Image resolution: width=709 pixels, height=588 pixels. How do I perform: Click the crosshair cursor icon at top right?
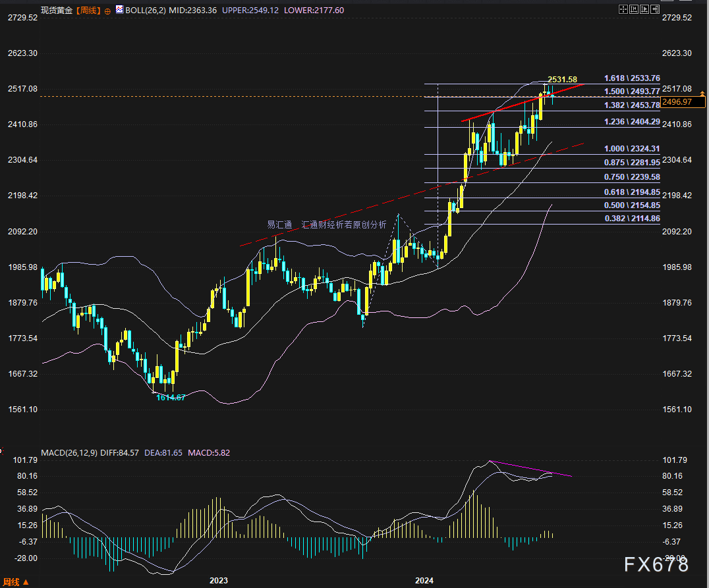coord(623,9)
